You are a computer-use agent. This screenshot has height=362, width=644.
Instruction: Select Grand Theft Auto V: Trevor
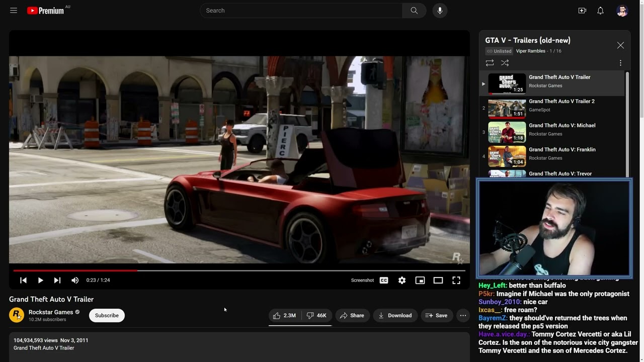pos(552,173)
